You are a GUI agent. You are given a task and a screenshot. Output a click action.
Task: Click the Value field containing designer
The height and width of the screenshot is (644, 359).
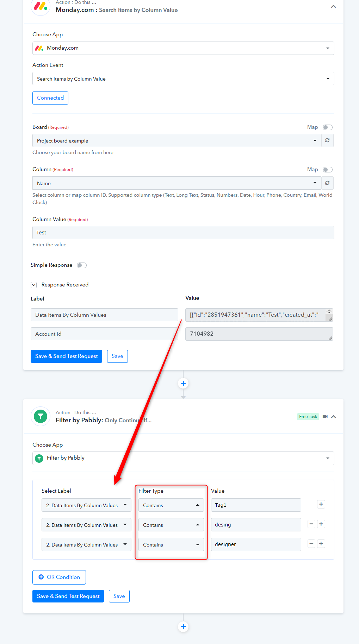pyautogui.click(x=256, y=544)
